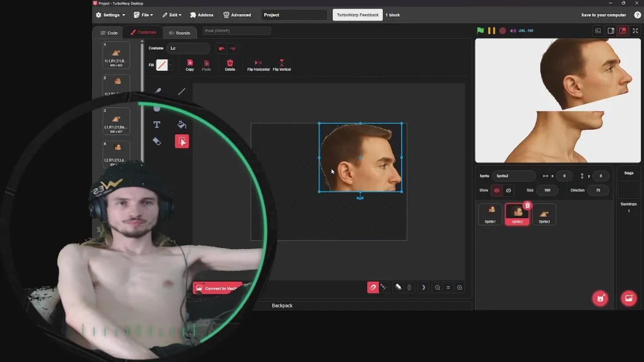Flip the selection horizontally
This screenshot has height=362, width=644.
point(258,65)
